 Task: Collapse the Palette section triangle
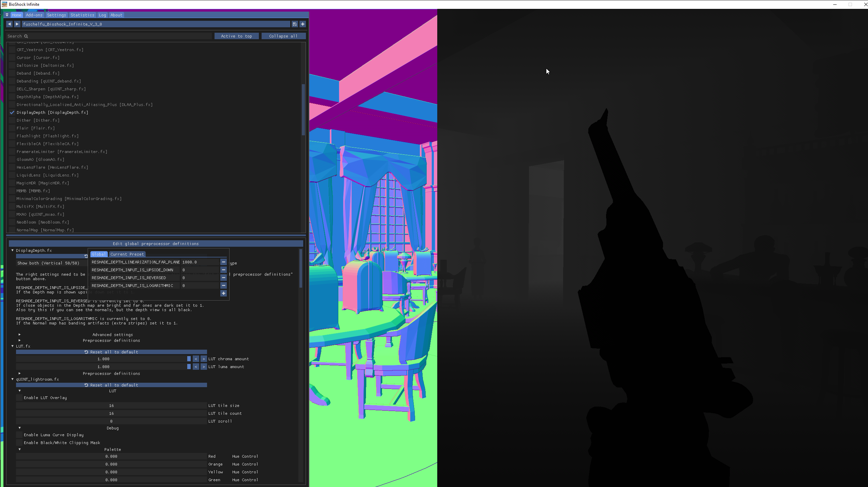tap(19, 450)
